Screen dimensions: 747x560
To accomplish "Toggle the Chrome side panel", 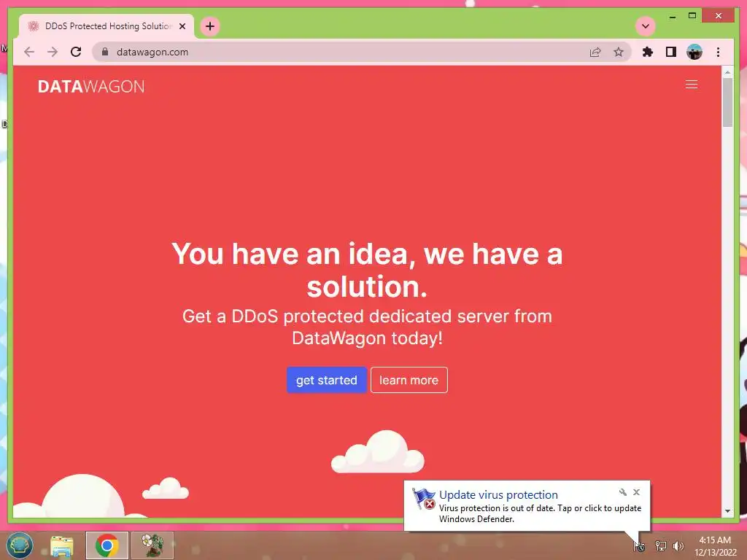I will pyautogui.click(x=671, y=52).
